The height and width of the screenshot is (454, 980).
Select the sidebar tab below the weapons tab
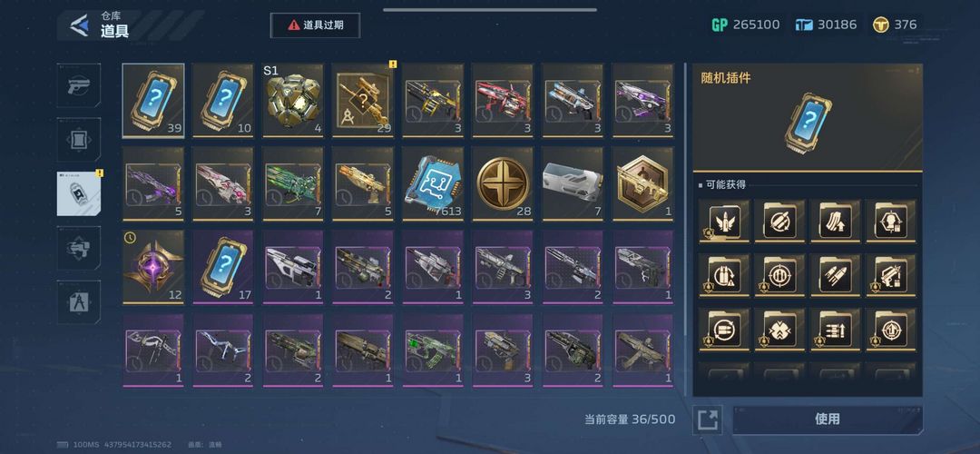79,140
